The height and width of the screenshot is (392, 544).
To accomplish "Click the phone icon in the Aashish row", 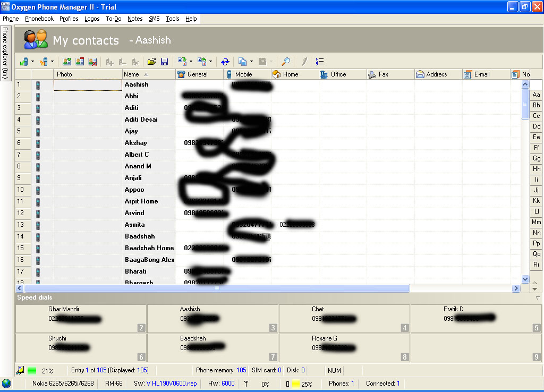I will [38, 86].
